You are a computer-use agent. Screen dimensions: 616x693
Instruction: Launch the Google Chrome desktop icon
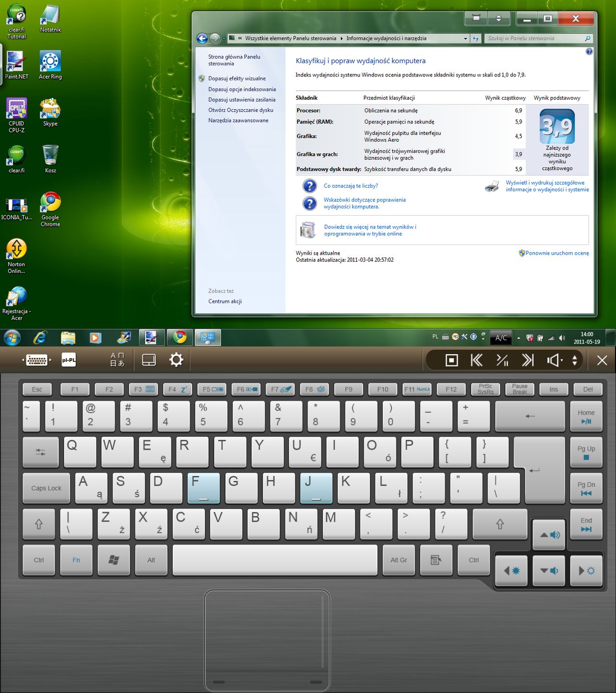[50, 209]
